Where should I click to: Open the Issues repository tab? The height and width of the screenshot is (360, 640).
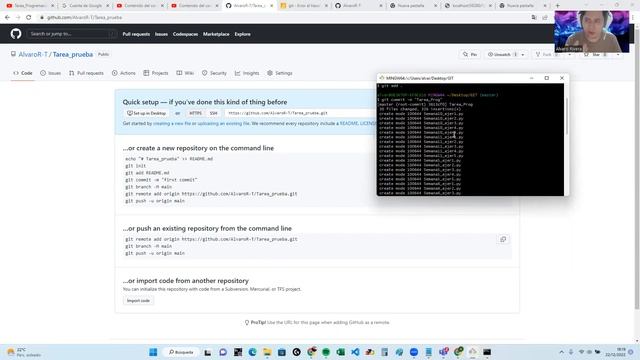[50, 73]
